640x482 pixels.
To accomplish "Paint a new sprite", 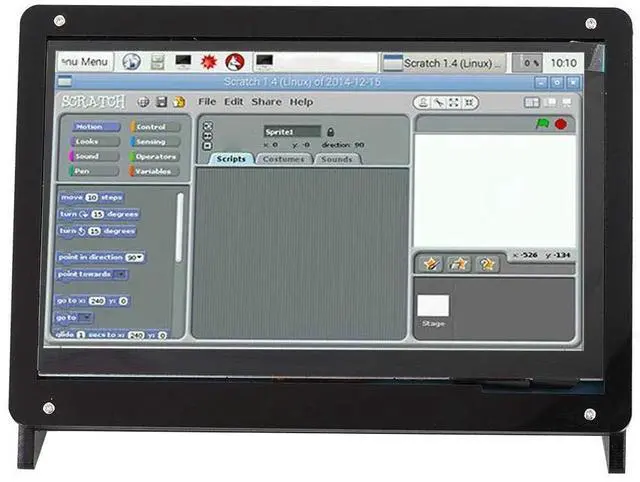I will pyautogui.click(x=431, y=264).
